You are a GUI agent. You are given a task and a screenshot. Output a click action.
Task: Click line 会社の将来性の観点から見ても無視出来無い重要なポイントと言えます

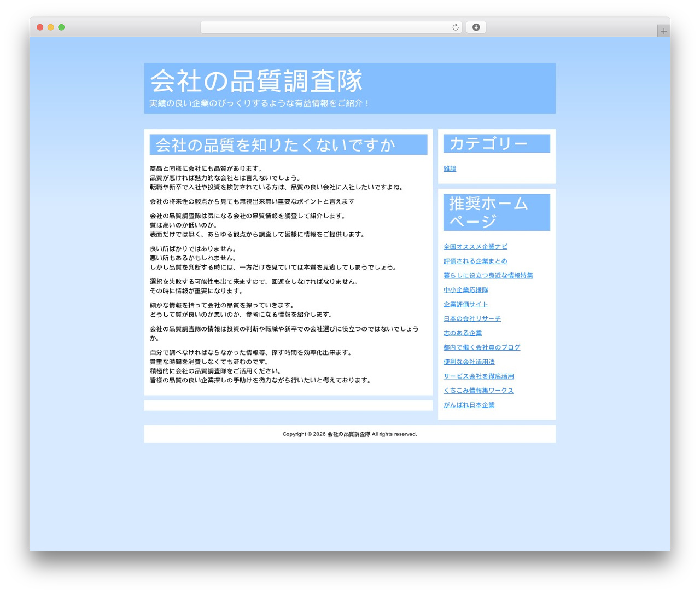coord(252,201)
